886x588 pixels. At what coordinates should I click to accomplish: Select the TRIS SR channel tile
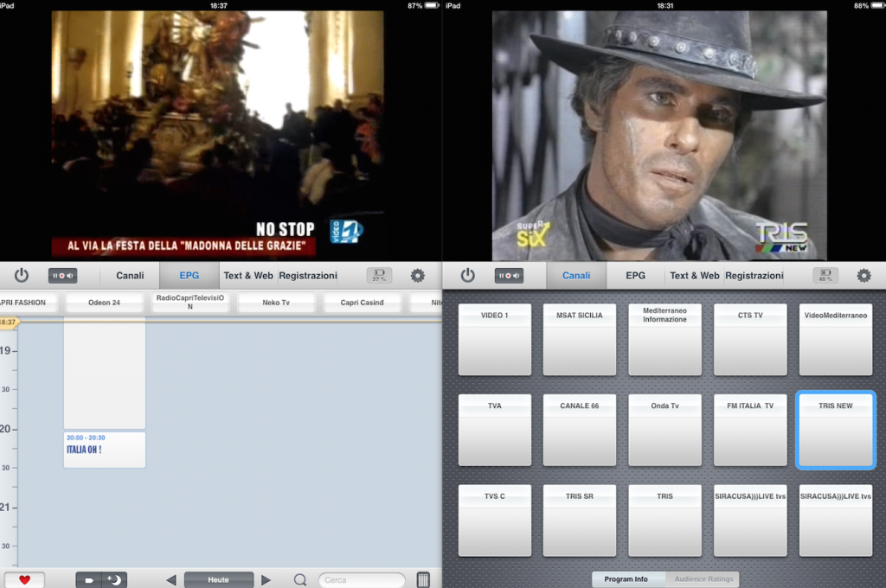tap(579, 521)
